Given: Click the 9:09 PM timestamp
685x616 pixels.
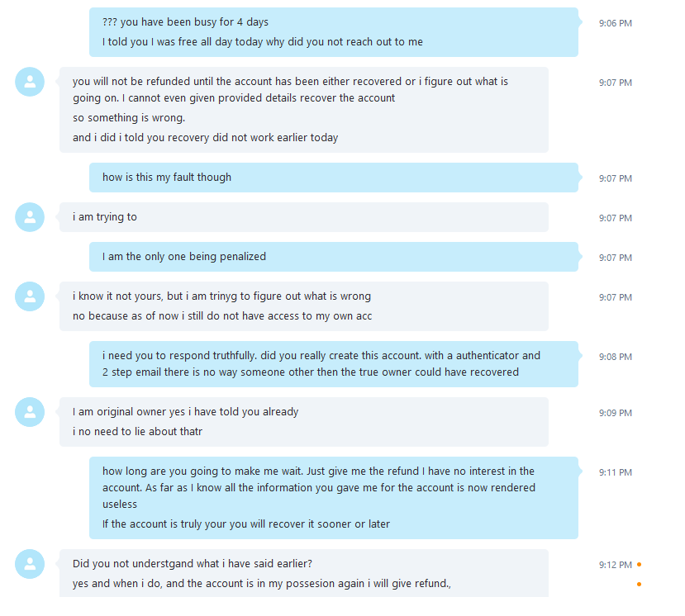Looking at the screenshot, I should tap(615, 413).
